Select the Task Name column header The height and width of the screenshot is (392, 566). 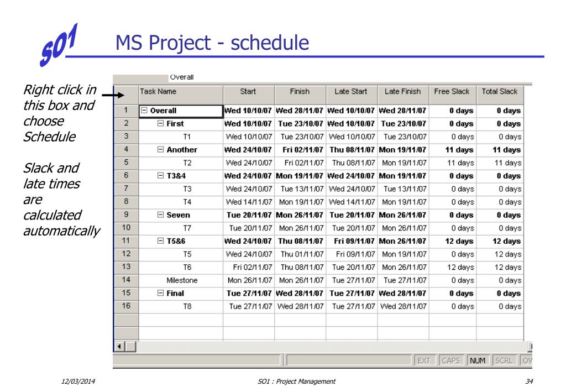(181, 95)
